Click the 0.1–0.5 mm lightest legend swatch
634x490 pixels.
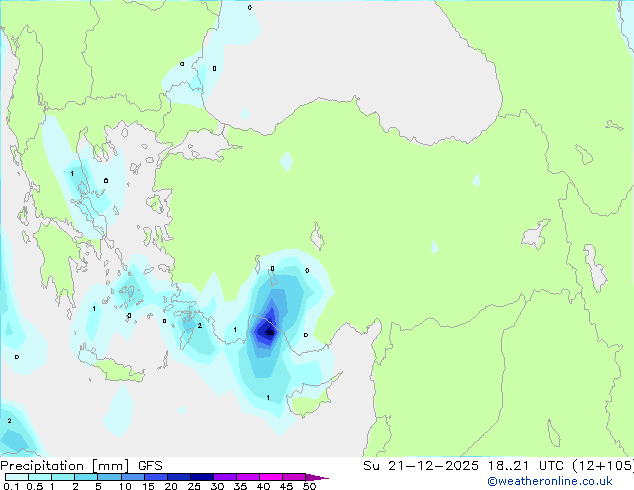(17, 477)
